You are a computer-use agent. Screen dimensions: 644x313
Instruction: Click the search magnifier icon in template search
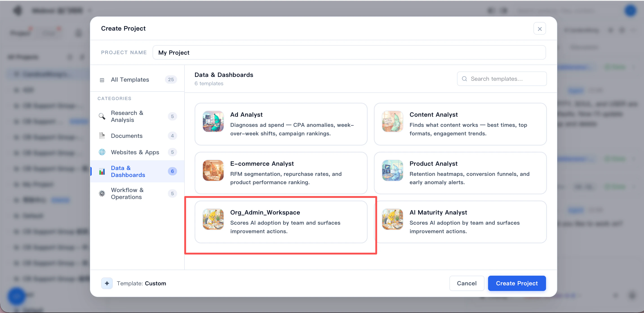pyautogui.click(x=464, y=79)
